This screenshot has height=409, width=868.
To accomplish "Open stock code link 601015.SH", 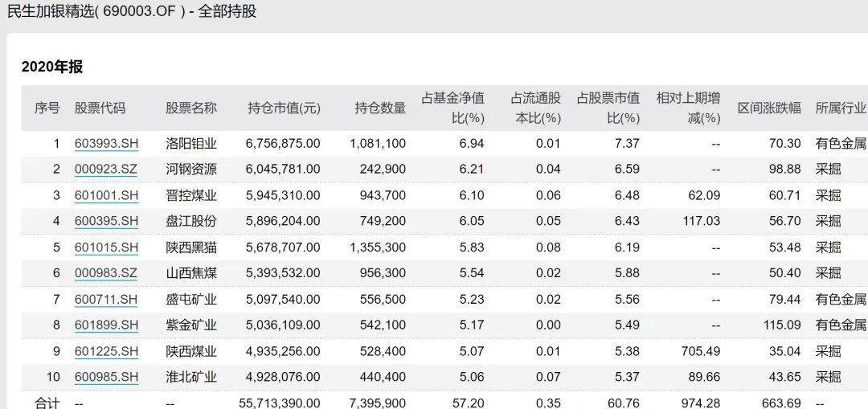I will pos(106,248).
